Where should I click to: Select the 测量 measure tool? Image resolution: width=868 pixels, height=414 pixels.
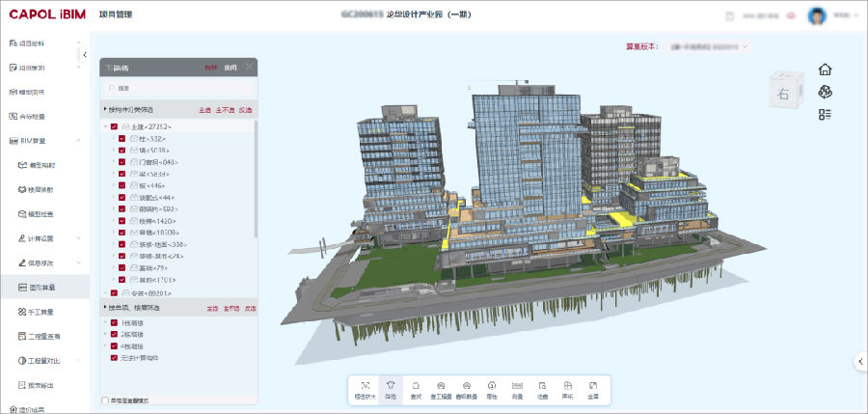[x=517, y=388]
